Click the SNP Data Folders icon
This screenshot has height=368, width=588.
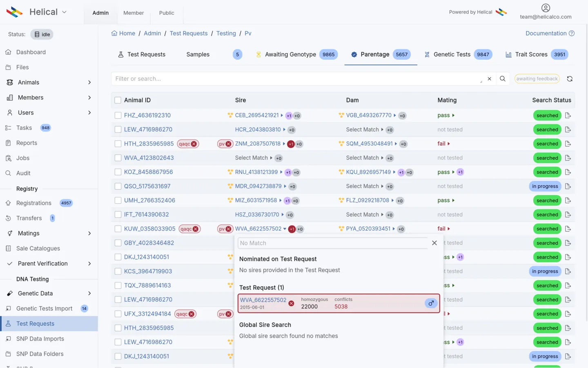[8, 354]
